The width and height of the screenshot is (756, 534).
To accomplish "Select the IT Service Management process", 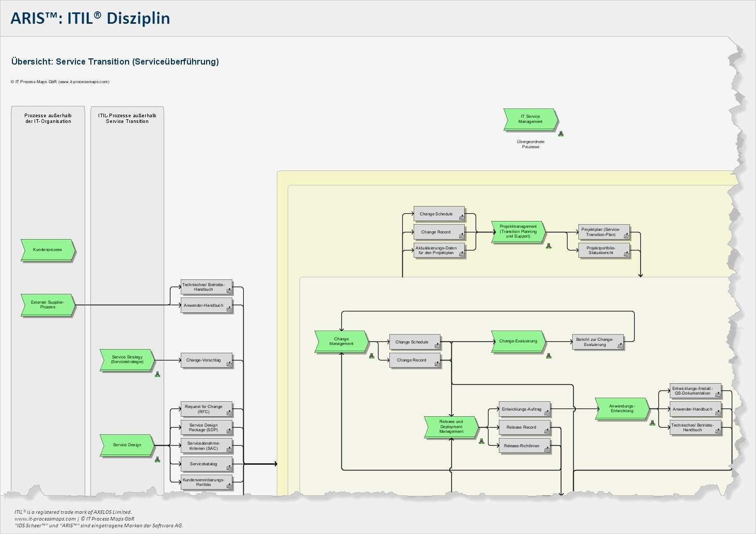I will (x=531, y=119).
